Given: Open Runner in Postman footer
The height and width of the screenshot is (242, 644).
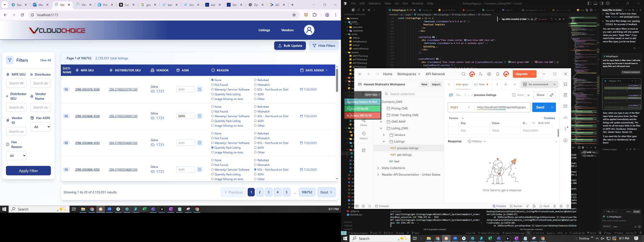Looking at the screenshot, I should (516, 206).
